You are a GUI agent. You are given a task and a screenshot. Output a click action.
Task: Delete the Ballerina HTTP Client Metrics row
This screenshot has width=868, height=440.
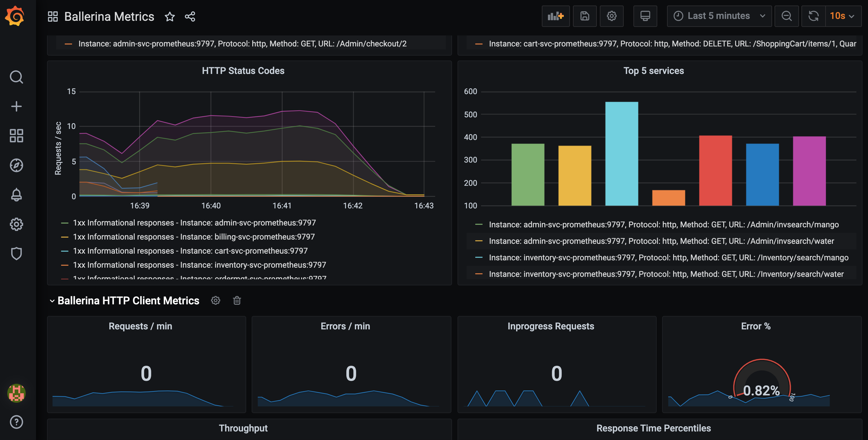(x=237, y=300)
